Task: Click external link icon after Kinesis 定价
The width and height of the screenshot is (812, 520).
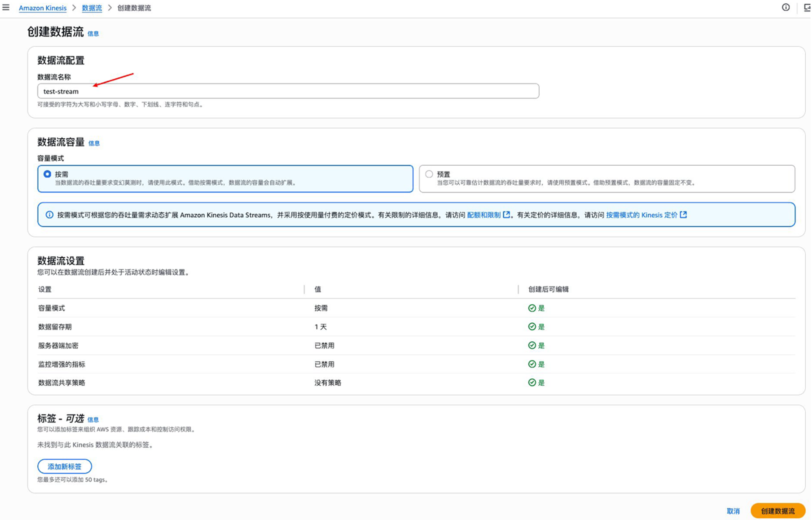Action: tap(683, 215)
